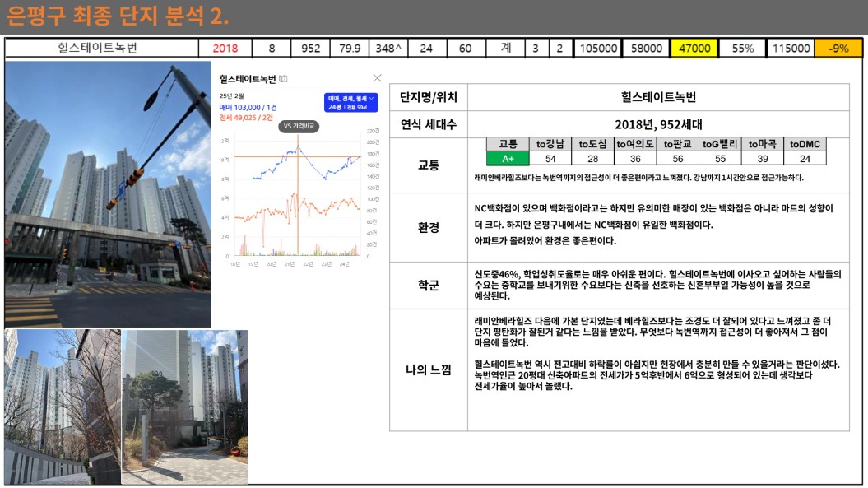Click the 계 cell

(x=505, y=49)
